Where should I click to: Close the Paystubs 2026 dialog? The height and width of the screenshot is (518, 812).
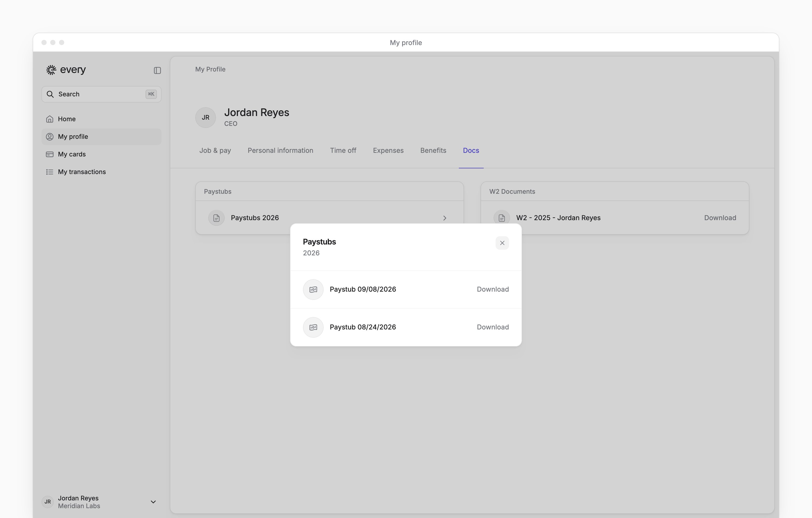(x=502, y=243)
